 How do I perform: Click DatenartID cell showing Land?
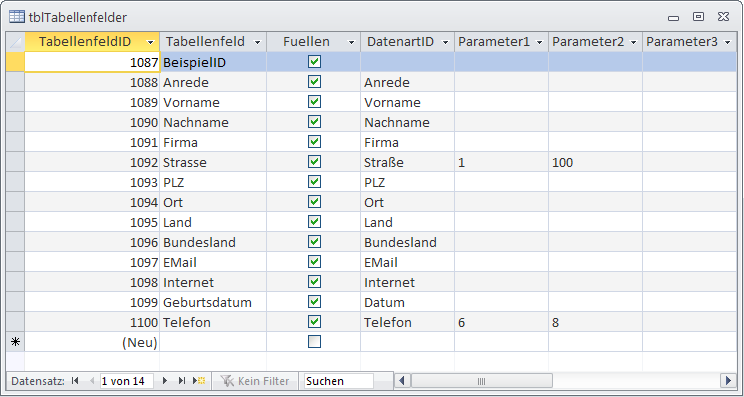point(408,222)
